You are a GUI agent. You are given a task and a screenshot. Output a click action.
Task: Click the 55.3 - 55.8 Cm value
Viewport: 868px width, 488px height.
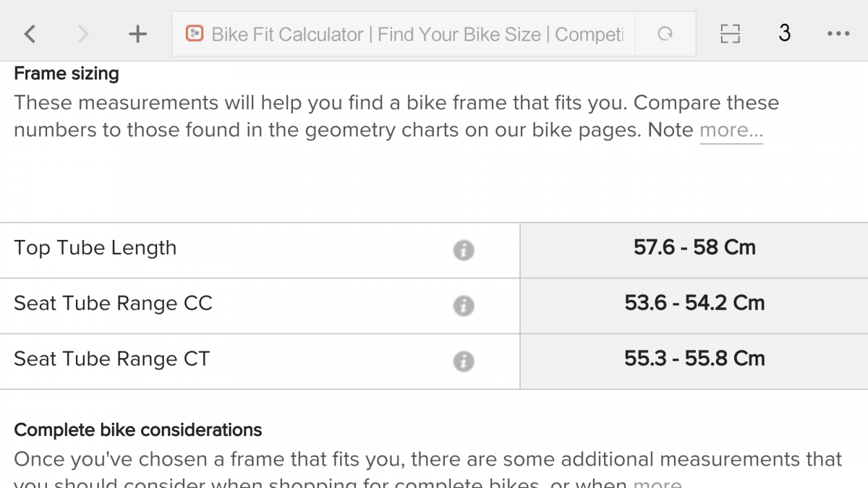pyautogui.click(x=694, y=359)
